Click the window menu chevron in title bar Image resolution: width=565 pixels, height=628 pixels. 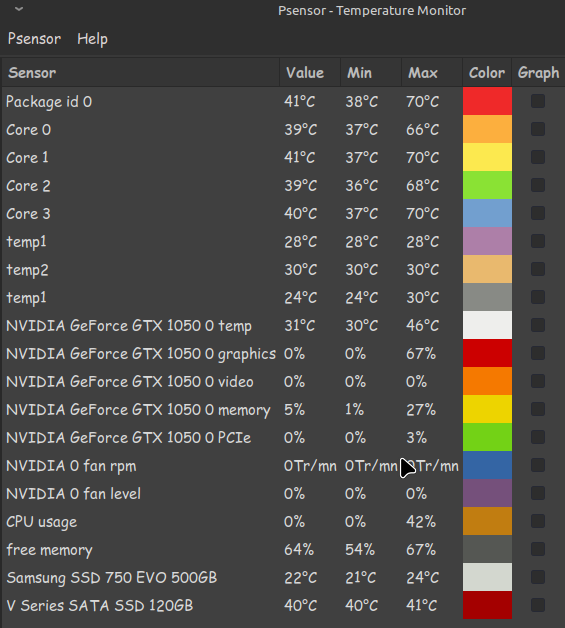coord(19,9)
